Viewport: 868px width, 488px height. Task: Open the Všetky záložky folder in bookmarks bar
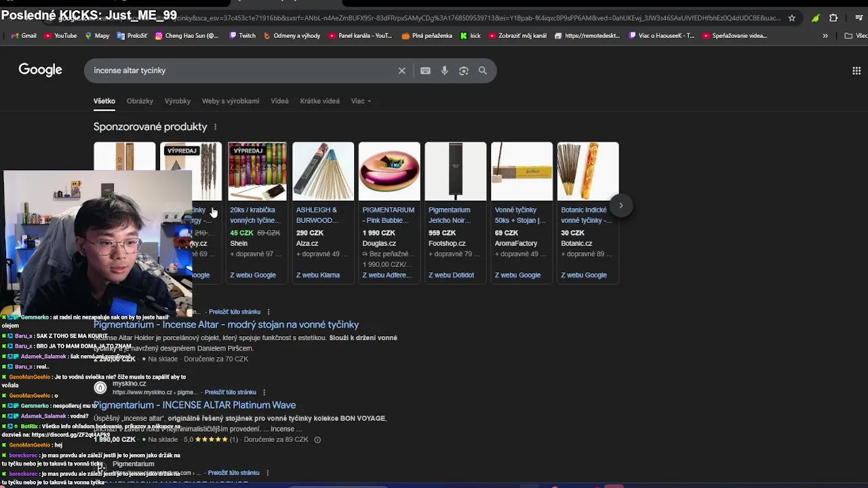click(854, 36)
